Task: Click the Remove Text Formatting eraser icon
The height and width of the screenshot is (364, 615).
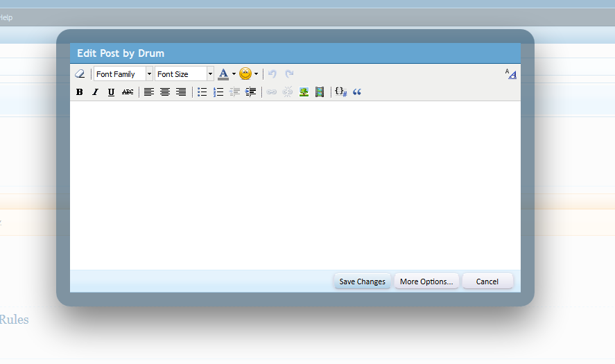Action: [80, 73]
